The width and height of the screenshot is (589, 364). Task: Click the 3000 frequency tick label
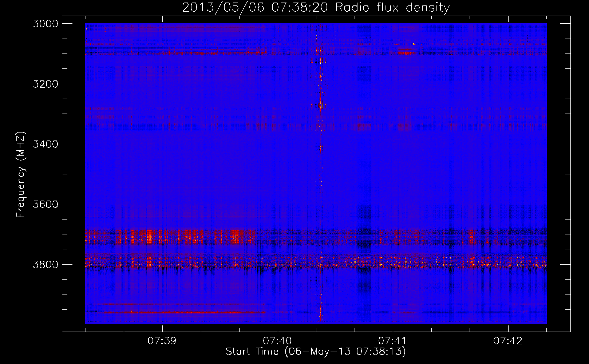pyautogui.click(x=46, y=24)
